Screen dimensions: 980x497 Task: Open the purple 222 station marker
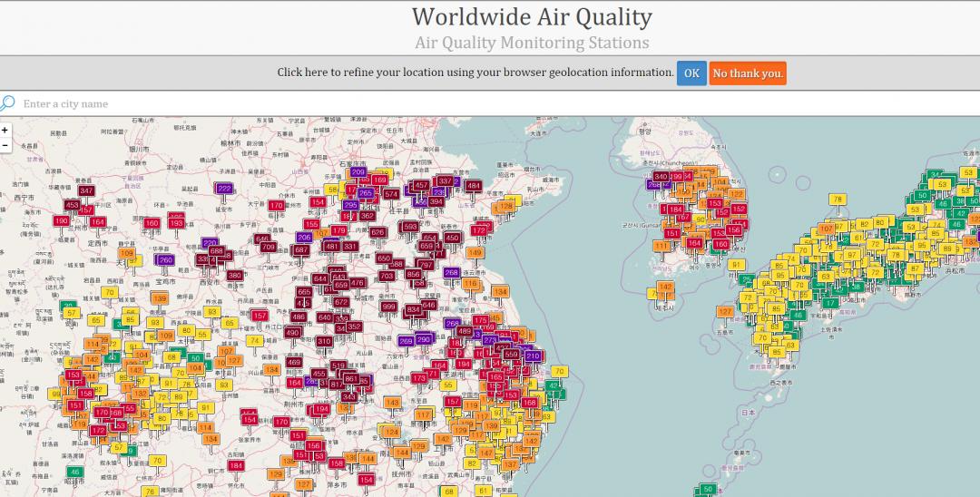click(224, 188)
